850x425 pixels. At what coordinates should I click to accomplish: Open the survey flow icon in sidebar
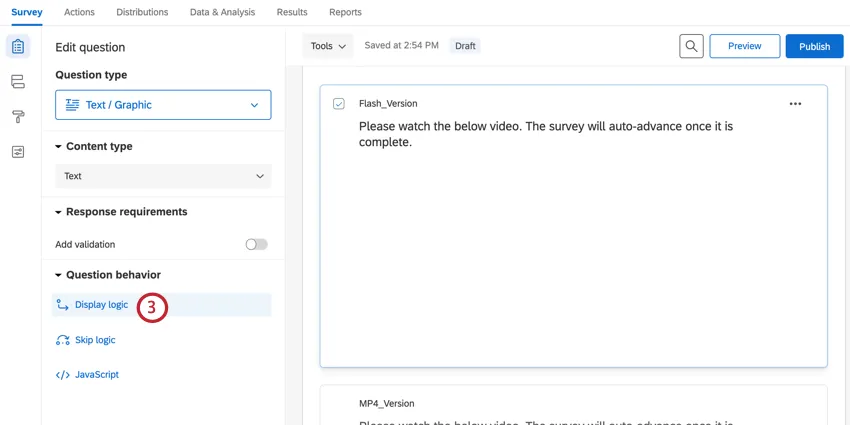[17, 82]
